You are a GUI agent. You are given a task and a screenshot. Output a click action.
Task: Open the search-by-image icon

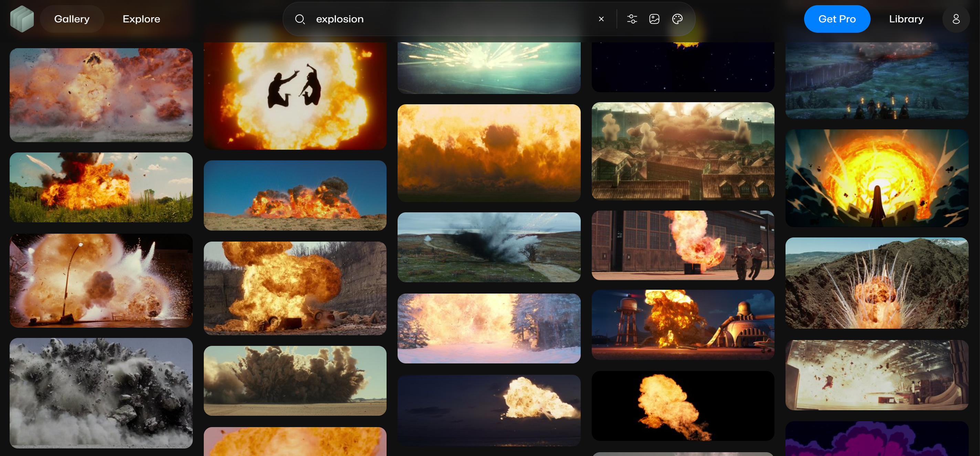tap(654, 19)
